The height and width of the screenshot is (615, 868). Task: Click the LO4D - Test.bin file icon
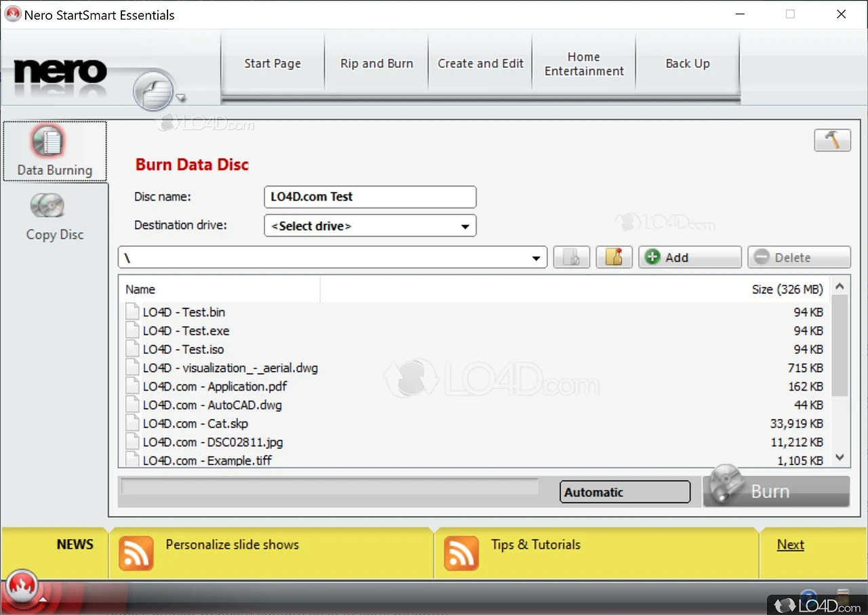pyautogui.click(x=132, y=313)
